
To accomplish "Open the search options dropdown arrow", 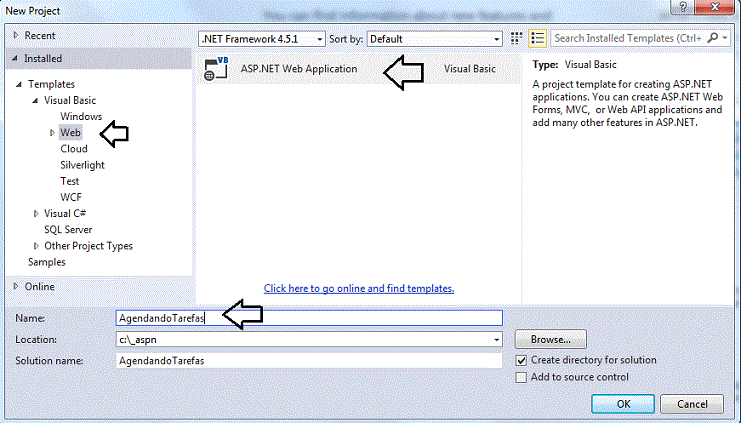I will (725, 38).
